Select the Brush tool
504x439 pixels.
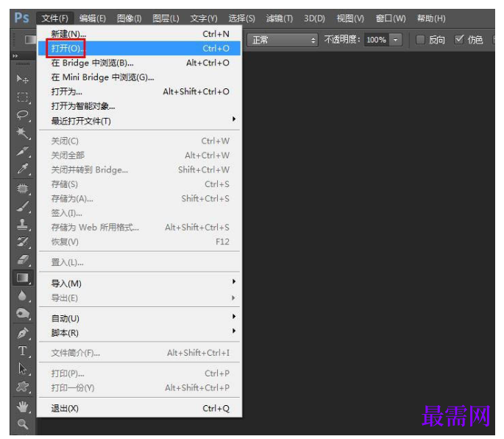tap(23, 206)
